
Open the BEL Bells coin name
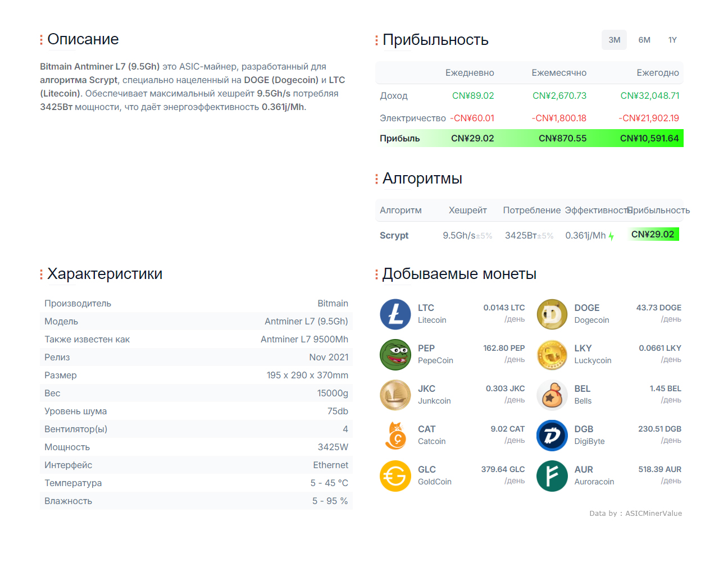click(x=583, y=395)
